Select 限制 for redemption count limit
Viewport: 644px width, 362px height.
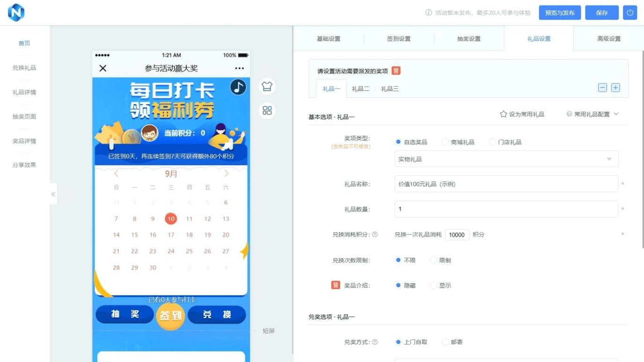point(433,261)
